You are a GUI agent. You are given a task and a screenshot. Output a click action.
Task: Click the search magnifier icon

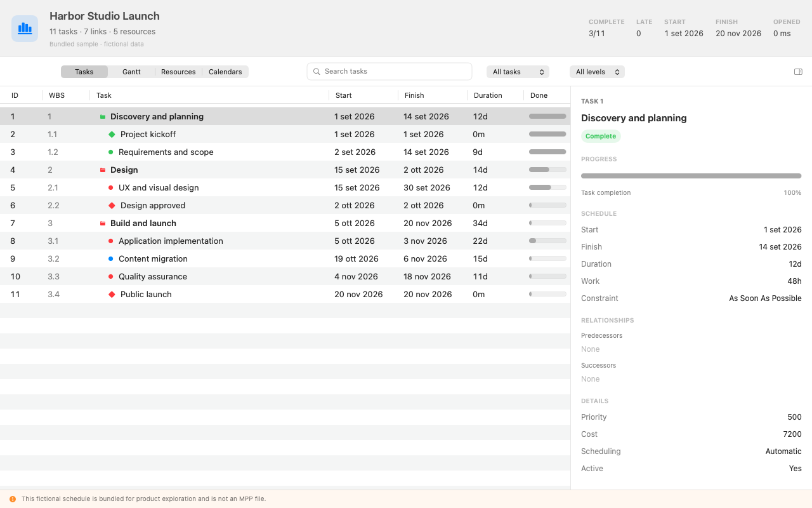click(317, 72)
